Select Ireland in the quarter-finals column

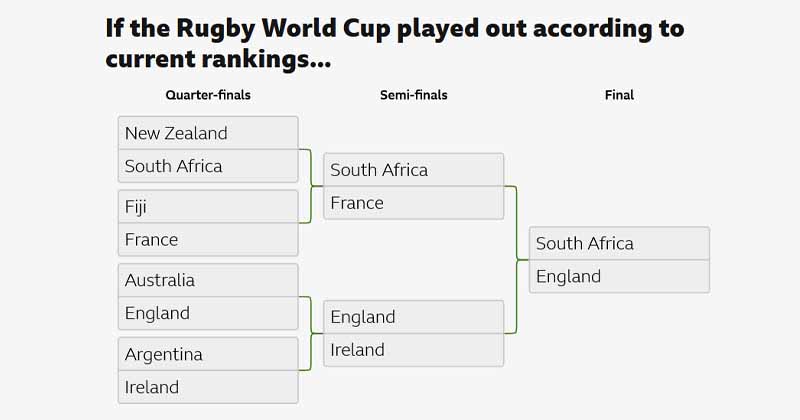[207, 387]
